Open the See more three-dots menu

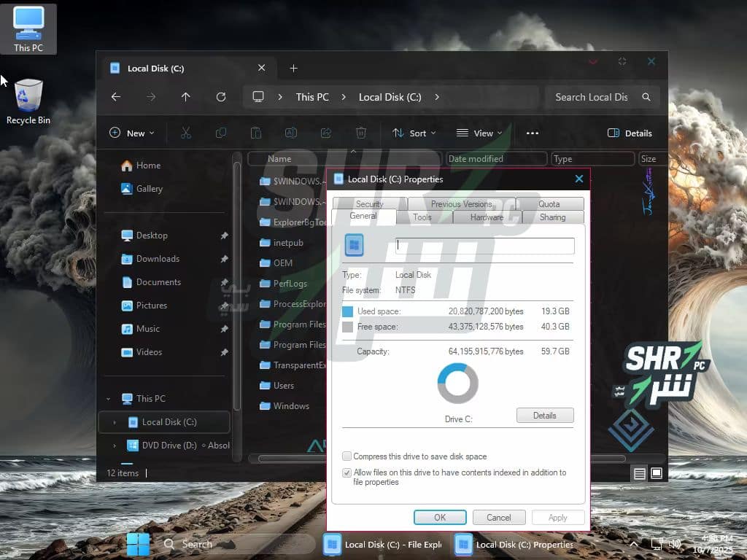(532, 133)
